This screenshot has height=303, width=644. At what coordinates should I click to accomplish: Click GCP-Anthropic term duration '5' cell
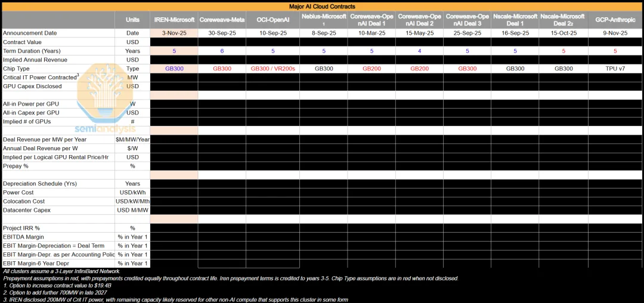tap(615, 51)
